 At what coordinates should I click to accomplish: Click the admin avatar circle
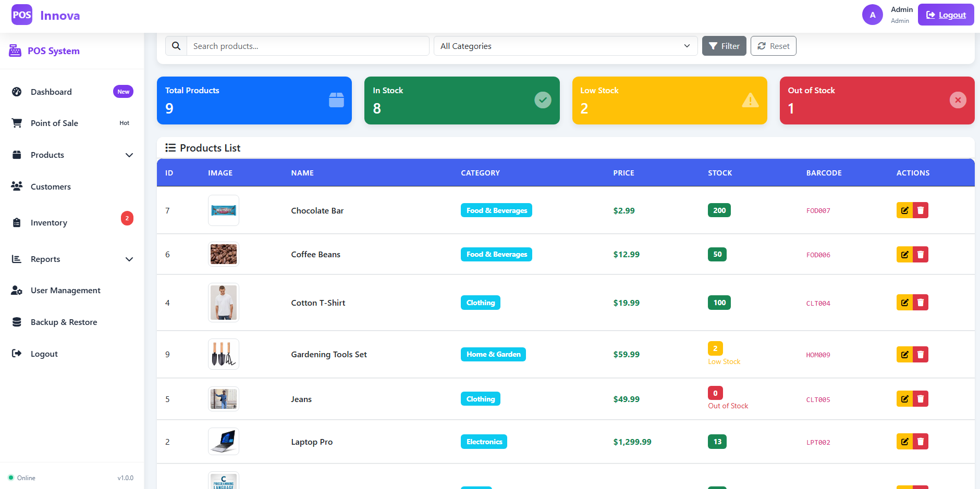click(872, 15)
